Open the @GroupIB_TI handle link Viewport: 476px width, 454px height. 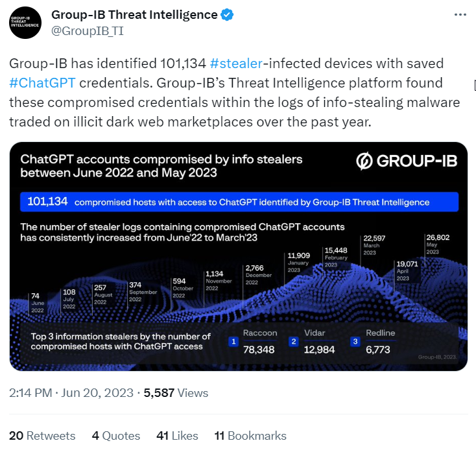[88, 31]
